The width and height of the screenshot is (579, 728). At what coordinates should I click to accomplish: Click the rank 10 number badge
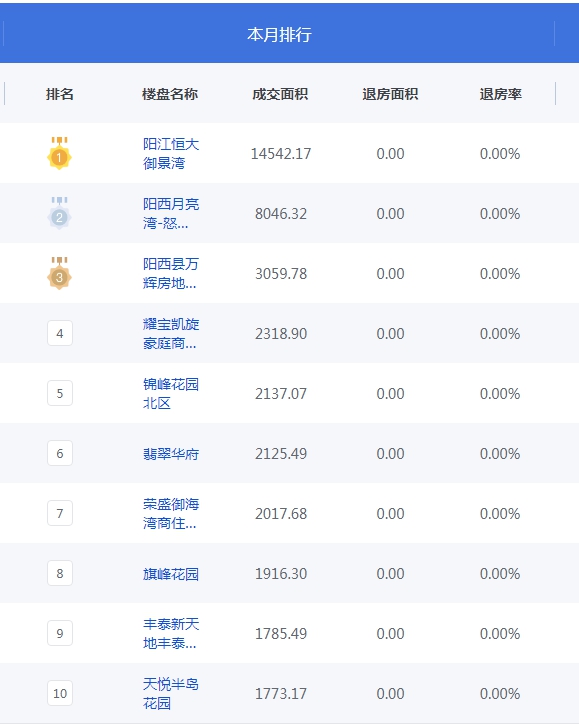60,693
